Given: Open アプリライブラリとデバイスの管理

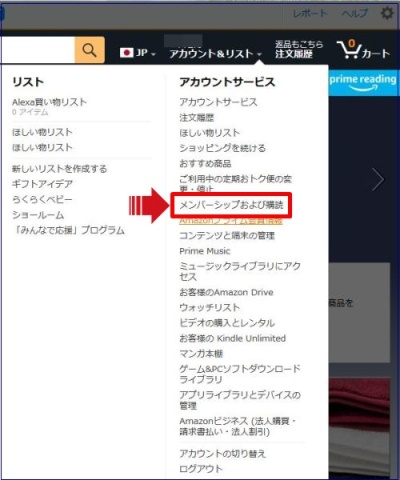Looking at the screenshot, I should pyautogui.click(x=240, y=400).
